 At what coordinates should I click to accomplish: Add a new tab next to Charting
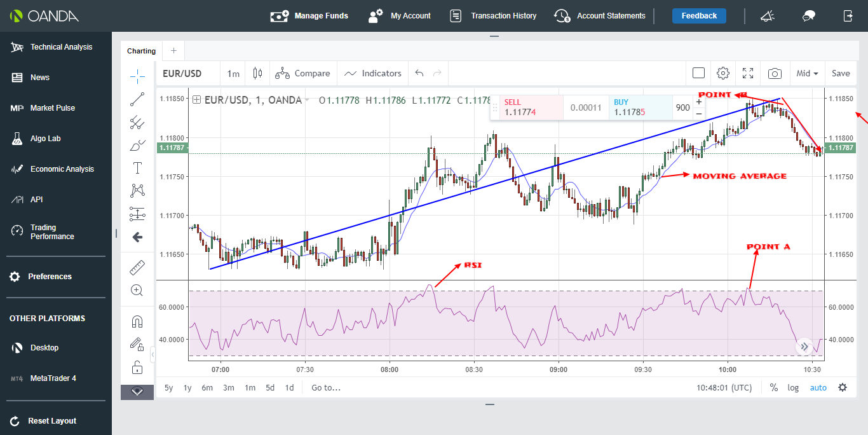173,51
